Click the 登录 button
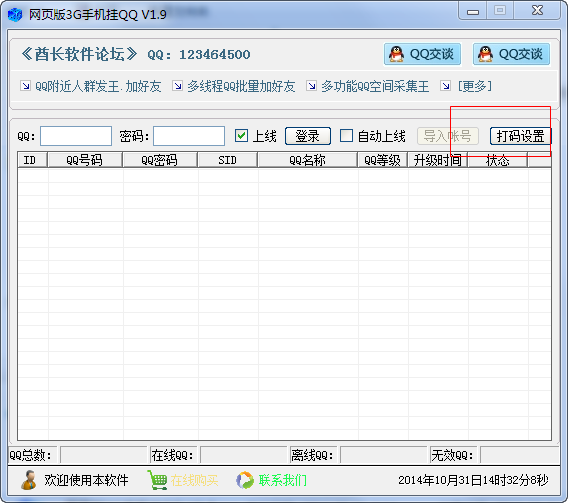The width and height of the screenshot is (568, 503). (308, 136)
